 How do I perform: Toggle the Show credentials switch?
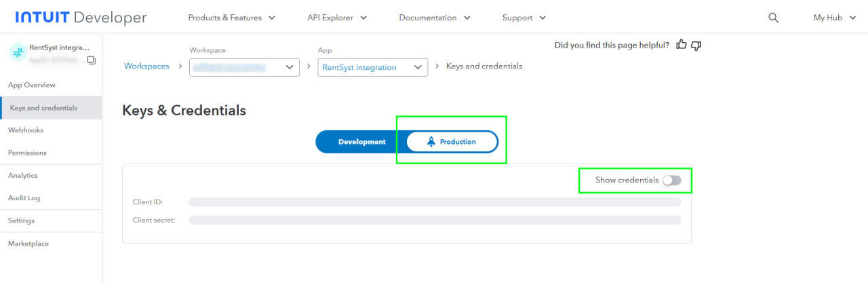coord(671,180)
